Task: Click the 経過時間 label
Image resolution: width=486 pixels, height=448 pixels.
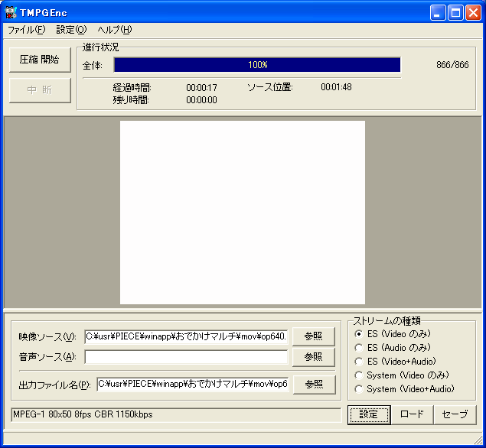Action: tap(132, 88)
